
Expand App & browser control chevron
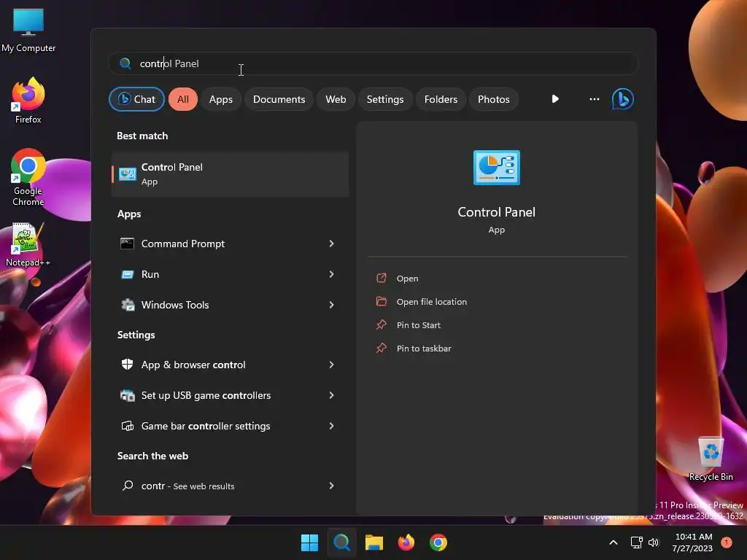point(332,365)
